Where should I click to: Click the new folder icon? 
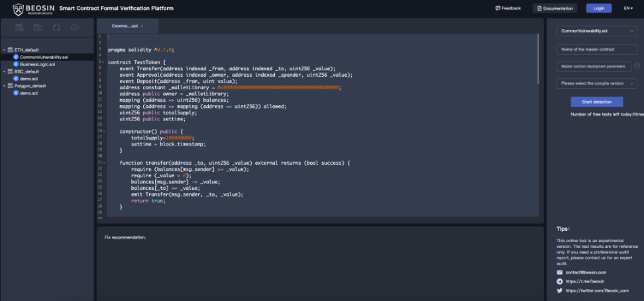point(38,27)
